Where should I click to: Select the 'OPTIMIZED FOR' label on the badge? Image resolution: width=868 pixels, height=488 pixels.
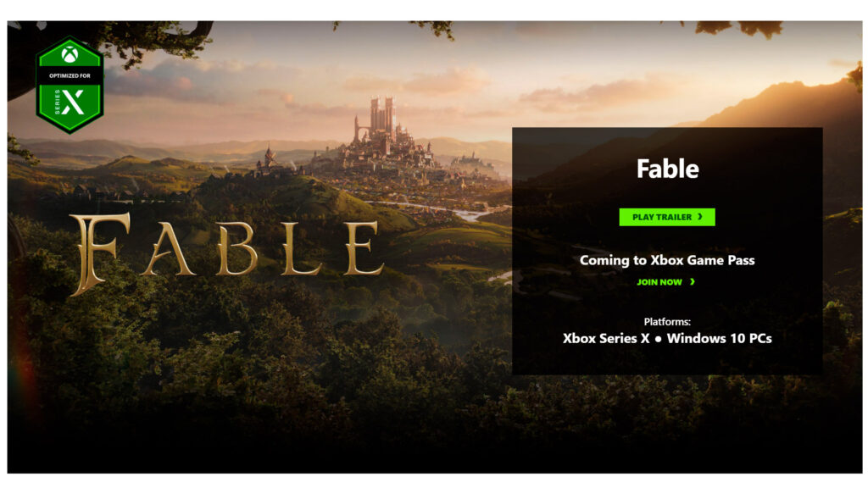(70, 75)
